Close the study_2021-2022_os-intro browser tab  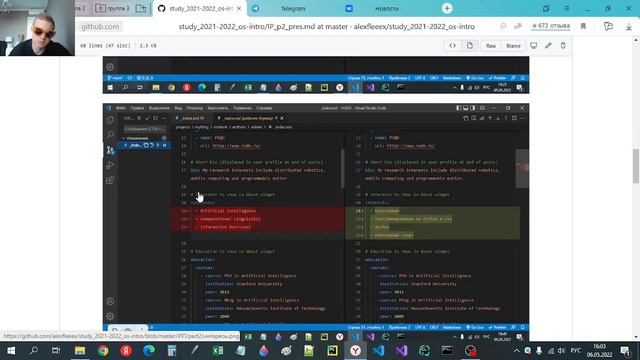coord(239,9)
